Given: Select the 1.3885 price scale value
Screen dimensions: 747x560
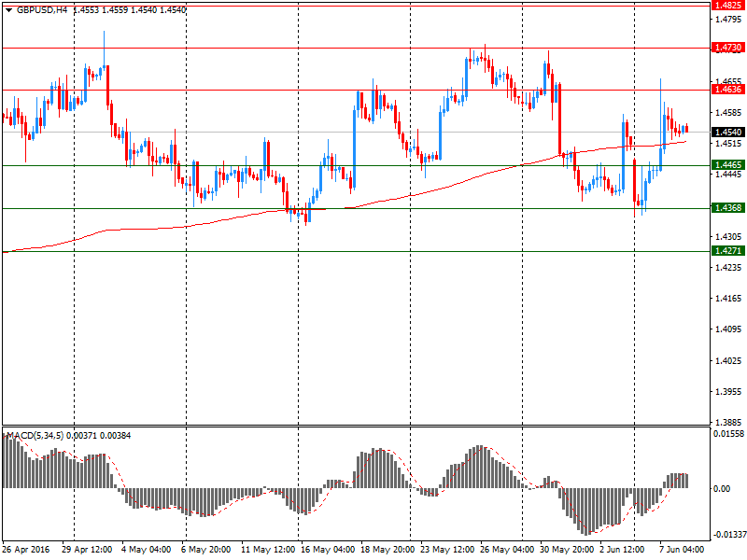Looking at the screenshot, I should (729, 423).
